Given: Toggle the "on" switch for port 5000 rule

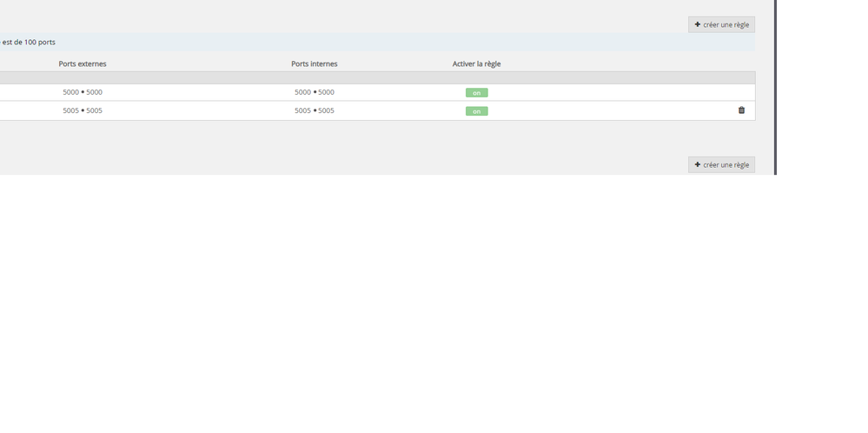Looking at the screenshot, I should point(476,92).
